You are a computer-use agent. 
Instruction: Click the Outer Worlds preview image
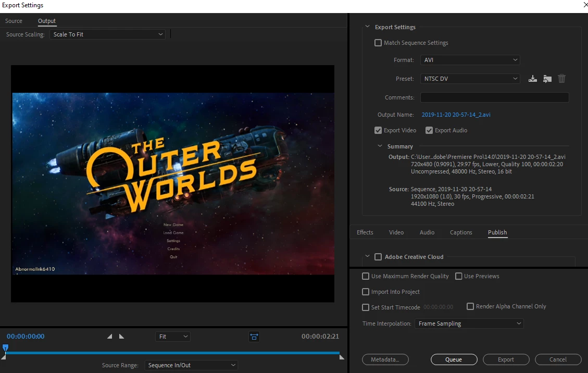pos(173,184)
